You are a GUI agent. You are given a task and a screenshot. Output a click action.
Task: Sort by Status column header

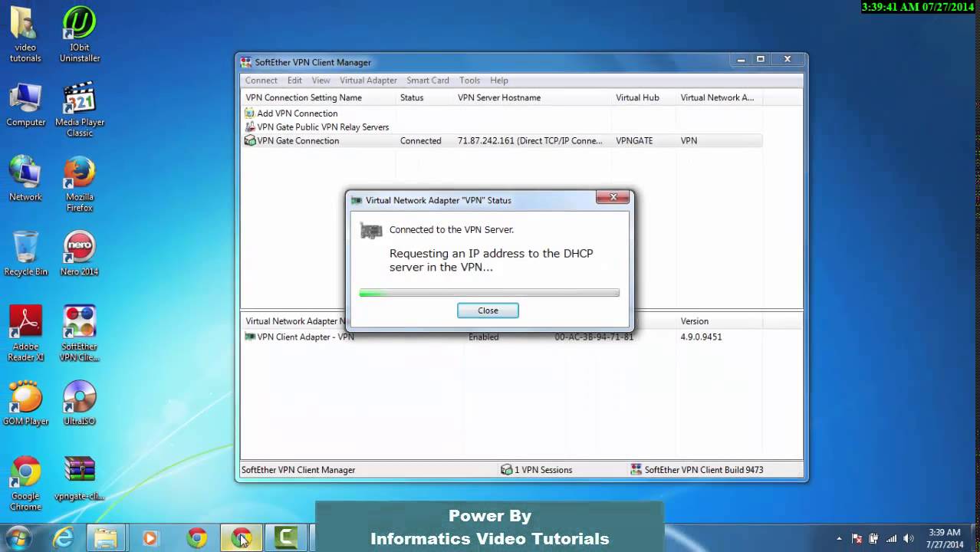pos(424,98)
